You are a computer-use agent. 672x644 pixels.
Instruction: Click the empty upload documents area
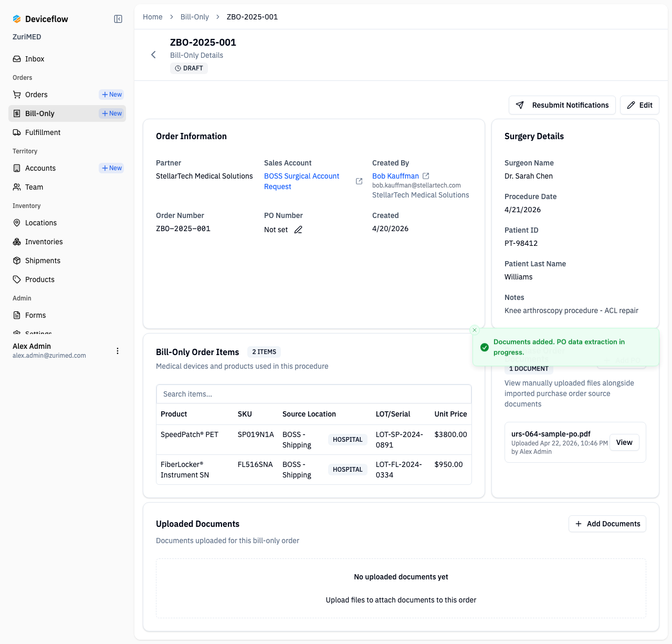(401, 588)
